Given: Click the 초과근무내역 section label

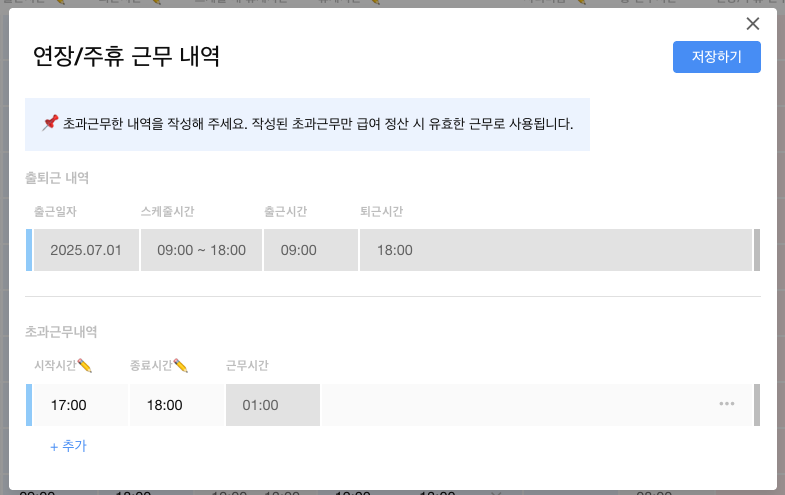Looking at the screenshot, I should tap(61, 332).
